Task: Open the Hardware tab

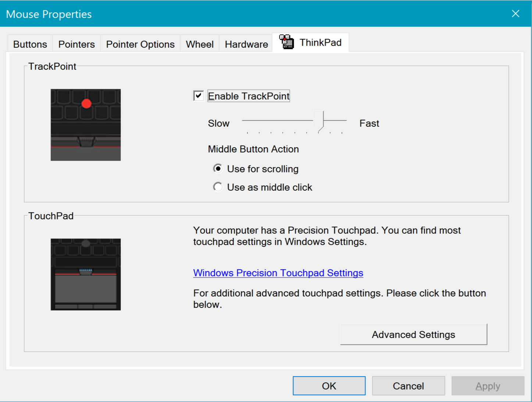Action: pos(246,44)
